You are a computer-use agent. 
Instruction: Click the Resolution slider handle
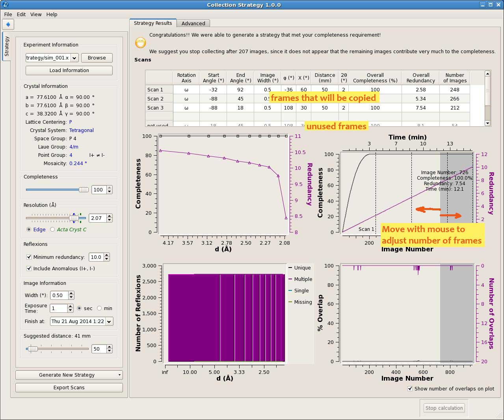(x=74, y=218)
